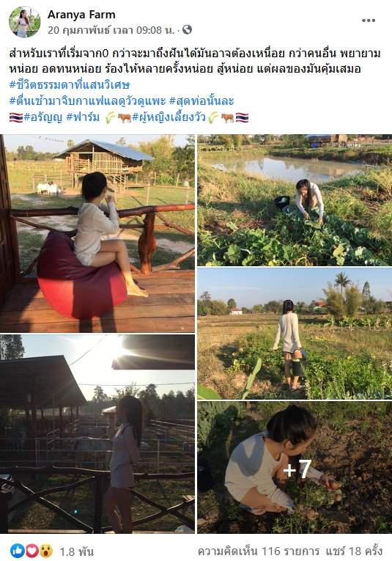
Task: Open the post timestamp 20 กุมภาพันธ์ link
Action: (x=111, y=30)
